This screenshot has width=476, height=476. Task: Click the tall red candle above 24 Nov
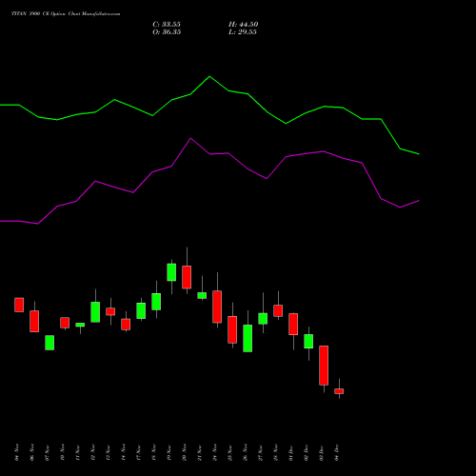(x=217, y=307)
